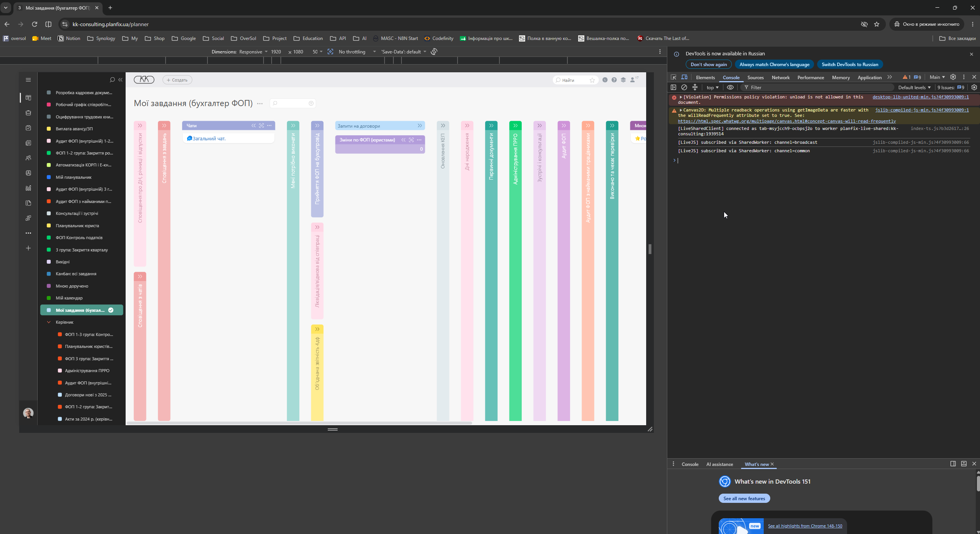Toggle the checkmark on Мої завдання planner
Screen dimensions: 980x534
point(111,310)
